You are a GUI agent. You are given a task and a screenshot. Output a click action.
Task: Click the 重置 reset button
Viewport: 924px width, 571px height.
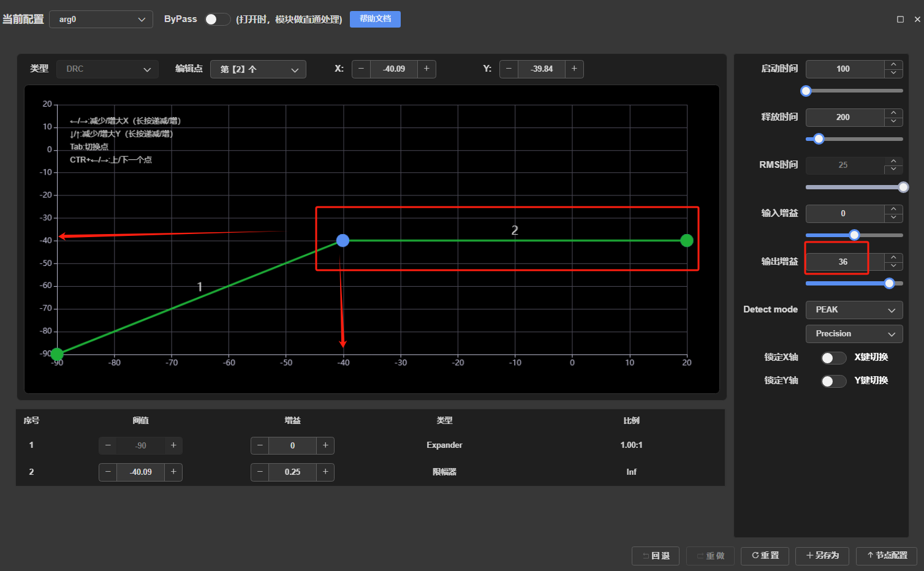[x=765, y=556]
